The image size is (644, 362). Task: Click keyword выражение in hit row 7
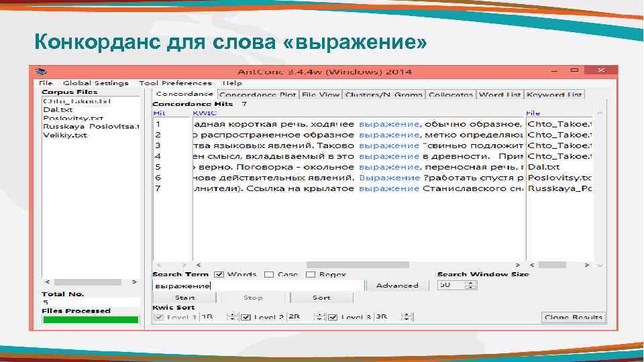389,188
